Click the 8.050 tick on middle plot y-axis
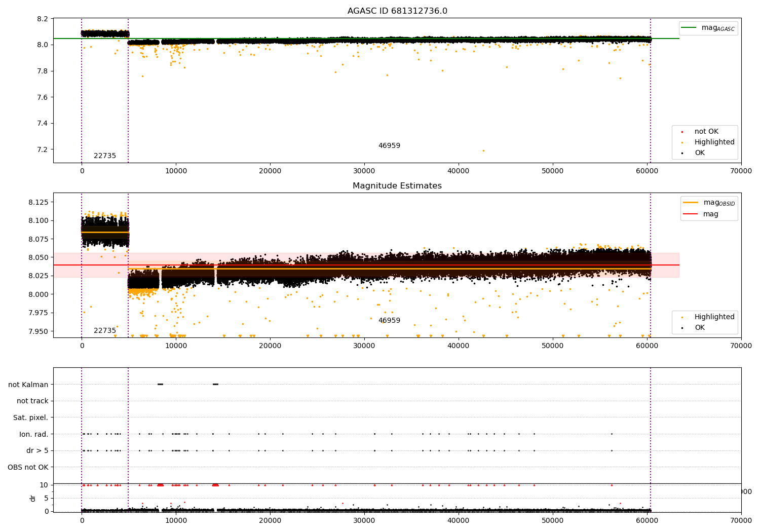The height and width of the screenshot is (532, 760). pyautogui.click(x=39, y=257)
